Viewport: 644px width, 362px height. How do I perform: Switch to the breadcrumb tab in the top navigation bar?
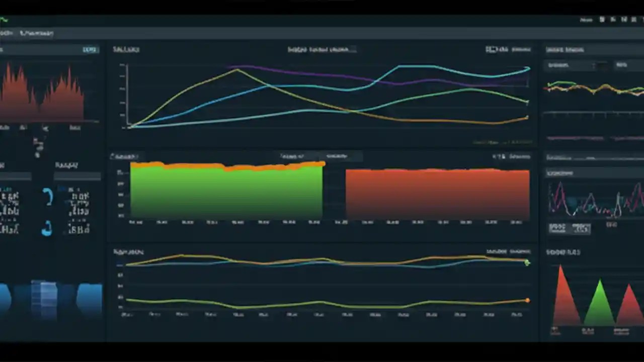(x=36, y=33)
